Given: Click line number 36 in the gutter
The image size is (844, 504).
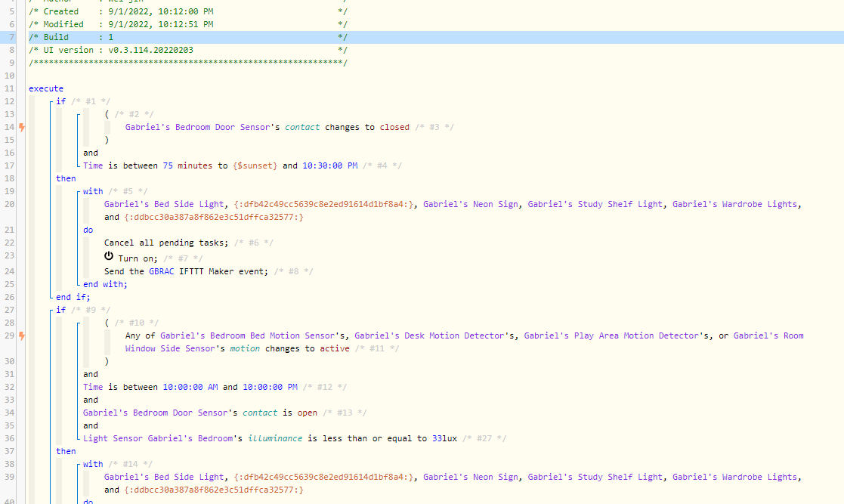Looking at the screenshot, I should tap(9, 439).
